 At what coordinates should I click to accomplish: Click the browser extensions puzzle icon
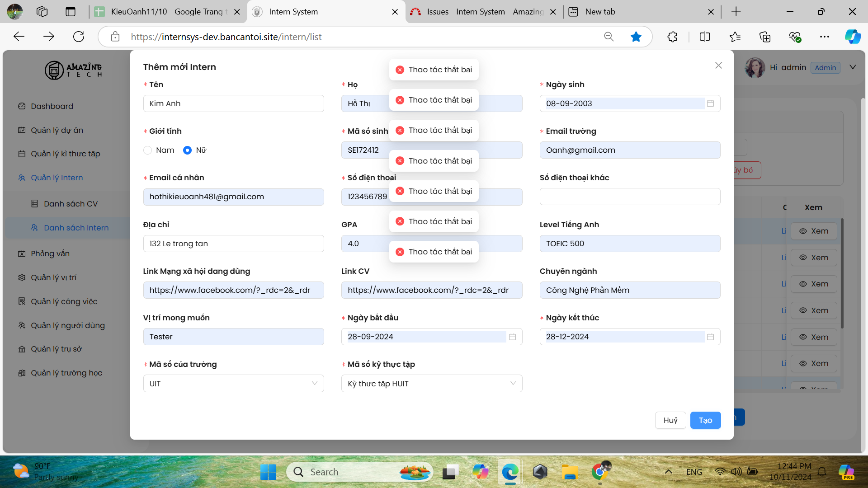(672, 37)
